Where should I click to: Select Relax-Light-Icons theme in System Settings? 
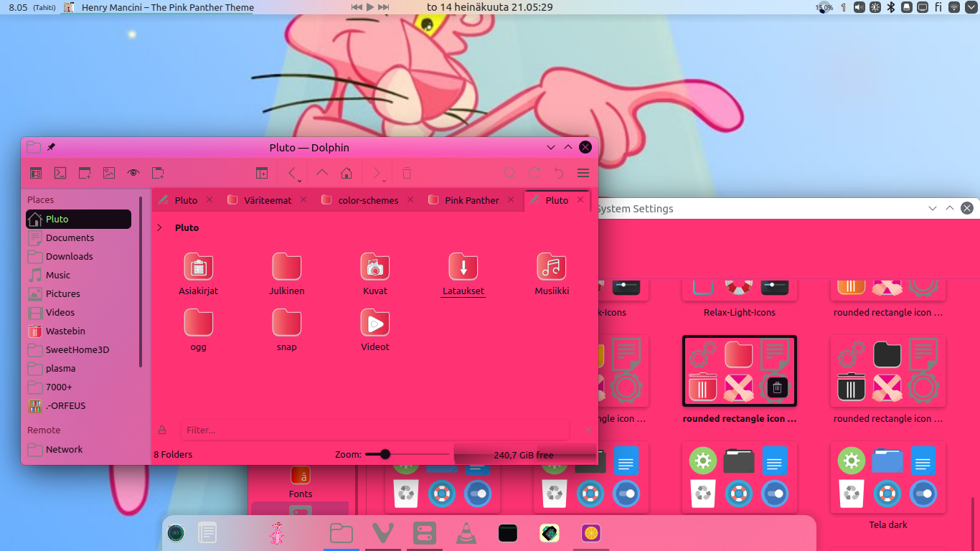pyautogui.click(x=740, y=300)
